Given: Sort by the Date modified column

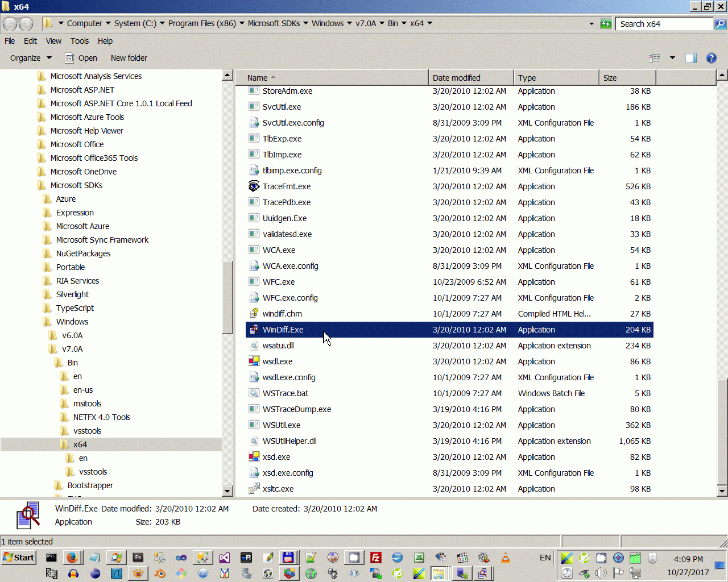Looking at the screenshot, I should point(471,78).
